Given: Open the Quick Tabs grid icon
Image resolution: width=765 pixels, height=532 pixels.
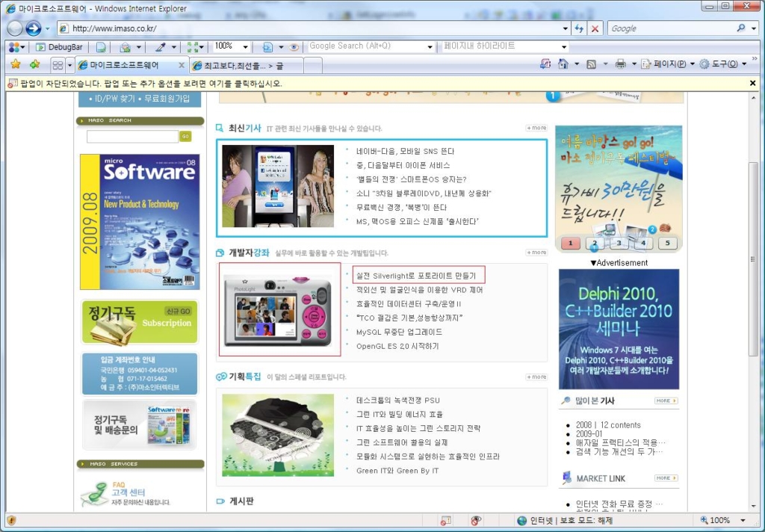Looking at the screenshot, I should pyautogui.click(x=58, y=65).
